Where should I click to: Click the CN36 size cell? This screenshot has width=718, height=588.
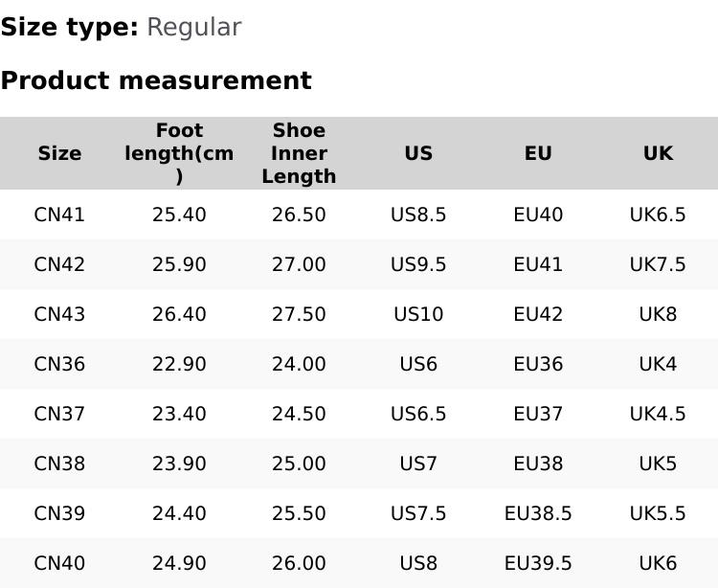point(59,364)
